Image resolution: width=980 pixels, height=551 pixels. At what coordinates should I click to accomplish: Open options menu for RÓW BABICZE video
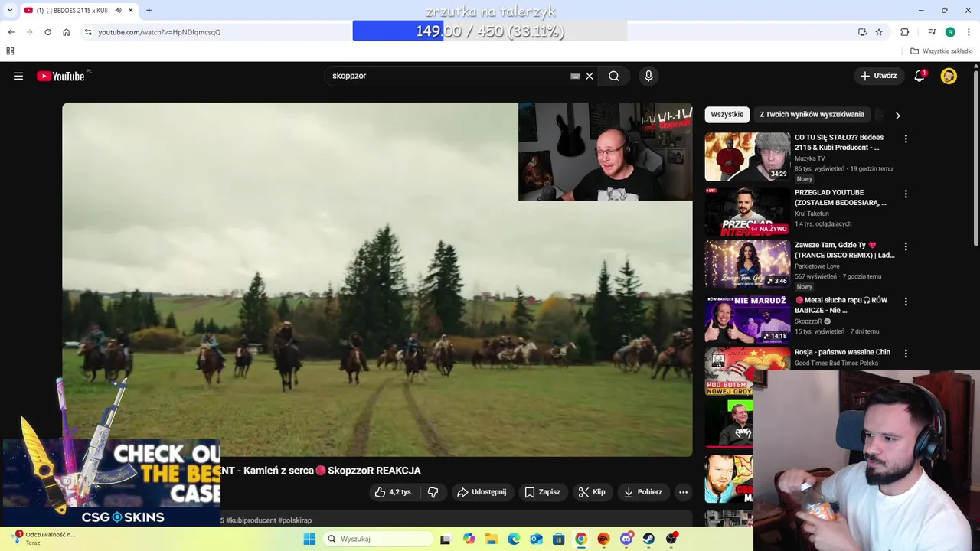(906, 301)
